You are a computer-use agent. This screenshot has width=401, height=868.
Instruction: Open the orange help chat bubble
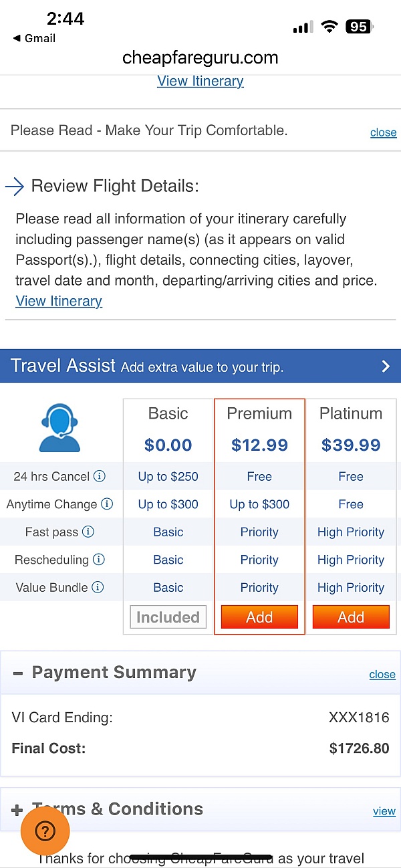(x=45, y=831)
